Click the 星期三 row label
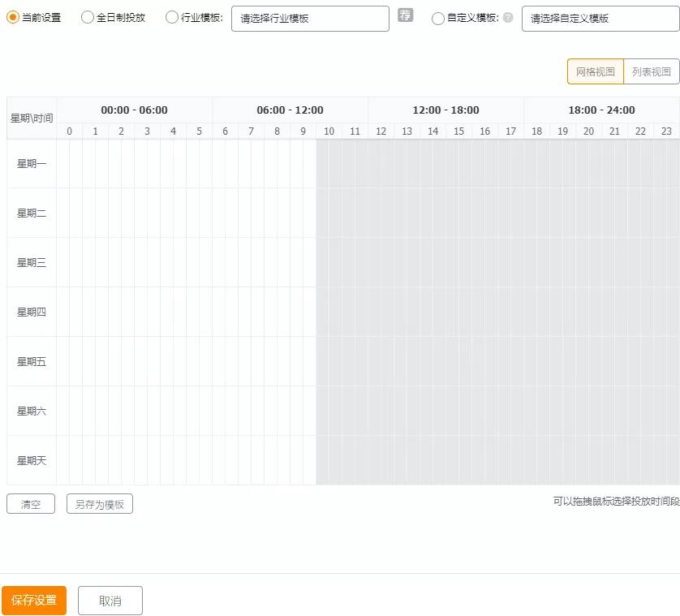Screen dimensions: 680x616 click(31, 263)
